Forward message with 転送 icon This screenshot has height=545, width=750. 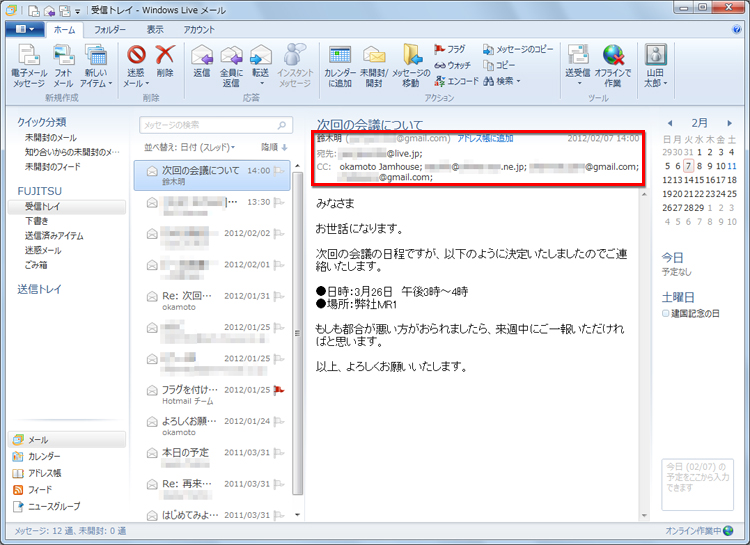click(261, 66)
